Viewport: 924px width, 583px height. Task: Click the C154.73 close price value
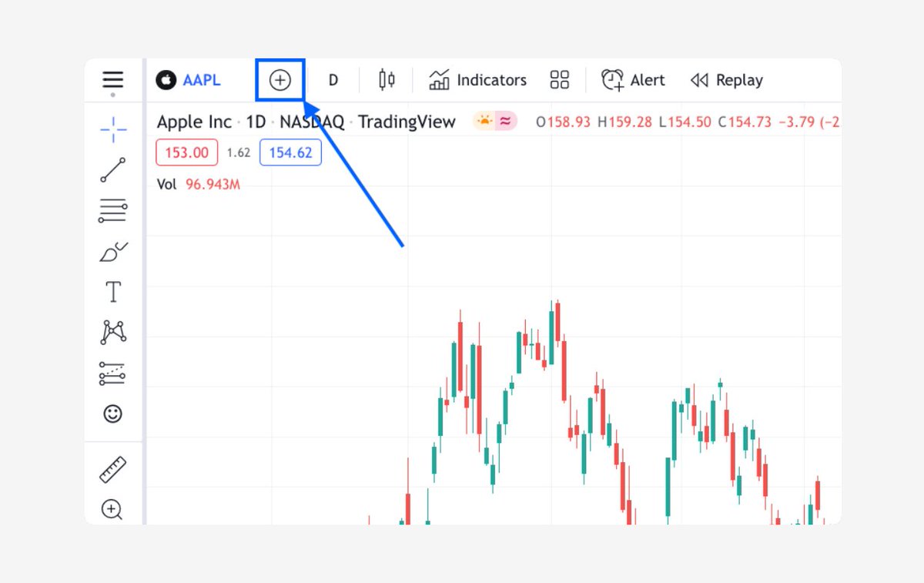click(x=745, y=122)
